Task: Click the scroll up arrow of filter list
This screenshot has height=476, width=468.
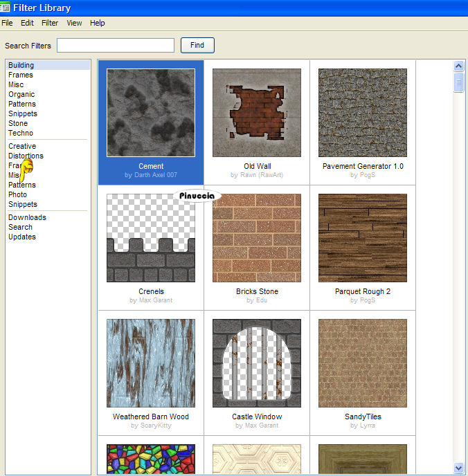Action: click(458, 66)
